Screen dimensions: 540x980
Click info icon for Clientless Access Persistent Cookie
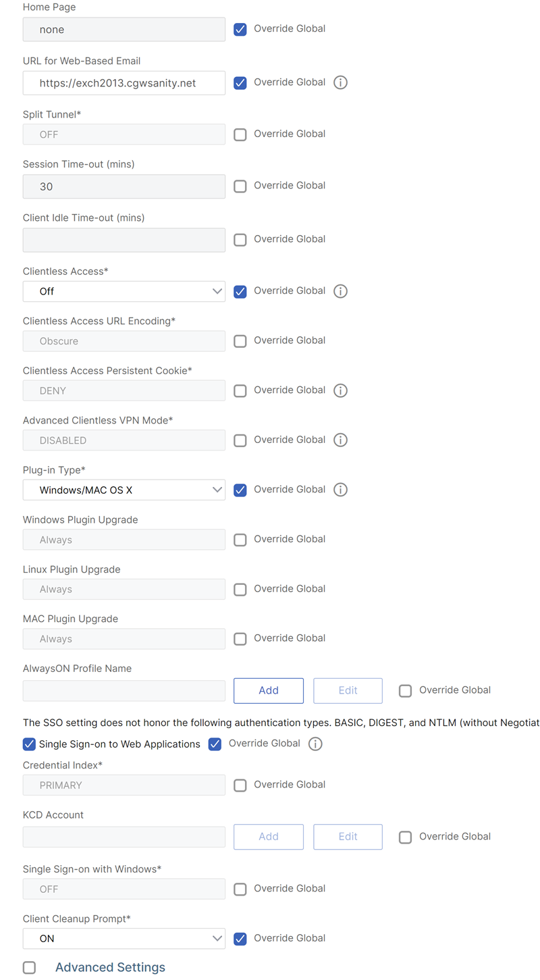[341, 390]
